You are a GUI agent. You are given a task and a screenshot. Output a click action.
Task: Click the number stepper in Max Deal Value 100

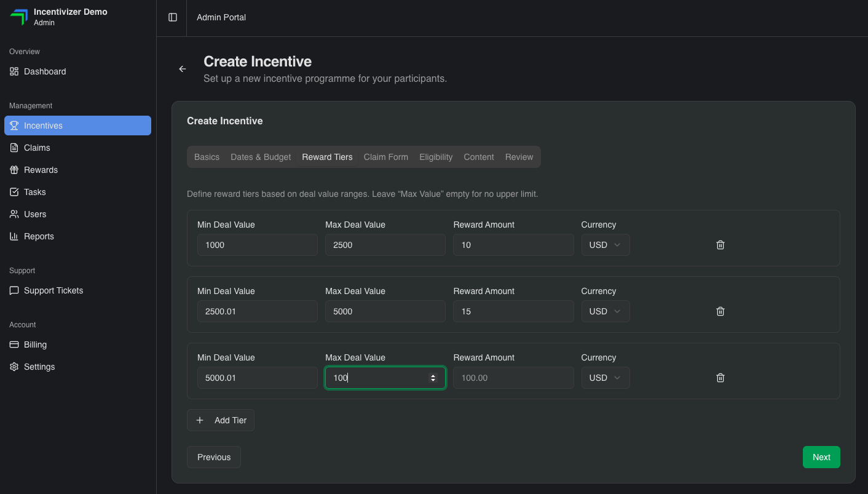pyautogui.click(x=433, y=378)
